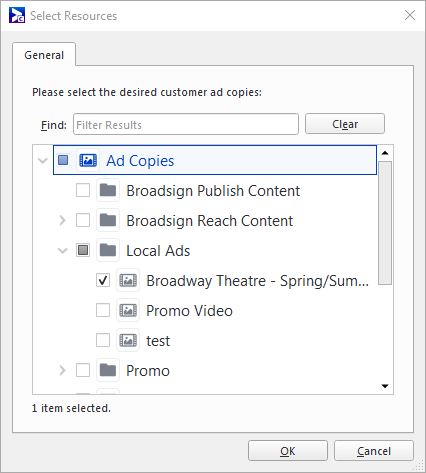Click the Ad Copies root media icon

(x=88, y=160)
